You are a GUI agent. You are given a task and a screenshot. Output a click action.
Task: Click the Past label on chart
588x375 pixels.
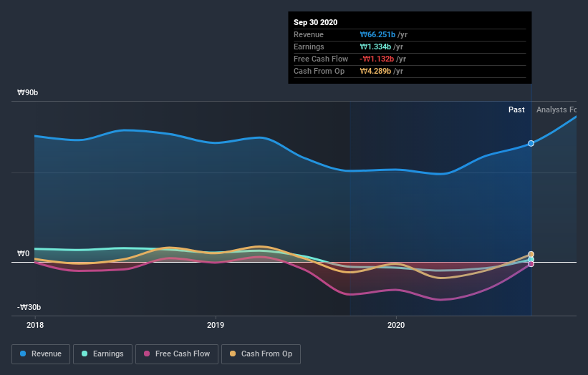tap(516, 109)
